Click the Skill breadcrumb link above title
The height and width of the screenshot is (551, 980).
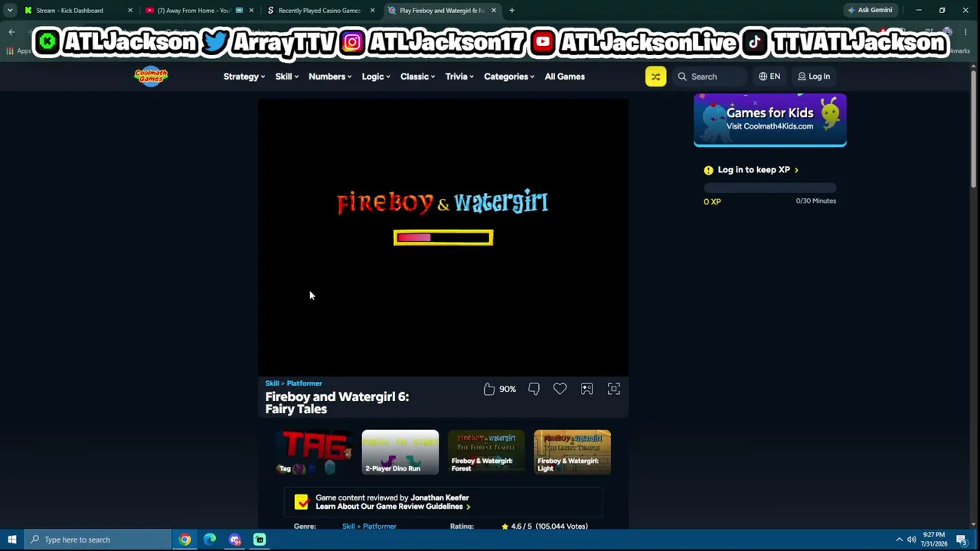273,383
